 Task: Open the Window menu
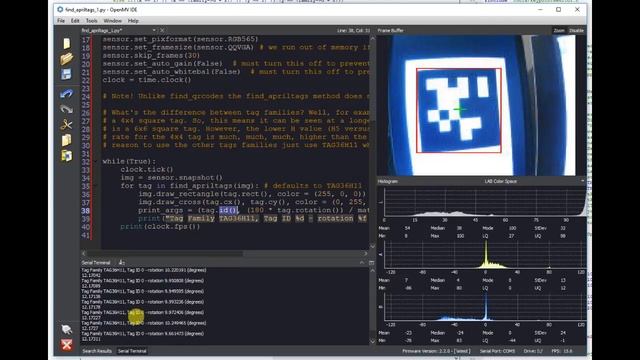click(x=112, y=20)
